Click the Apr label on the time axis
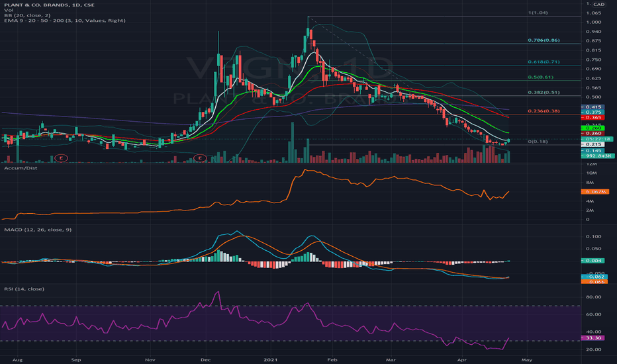 (462, 359)
